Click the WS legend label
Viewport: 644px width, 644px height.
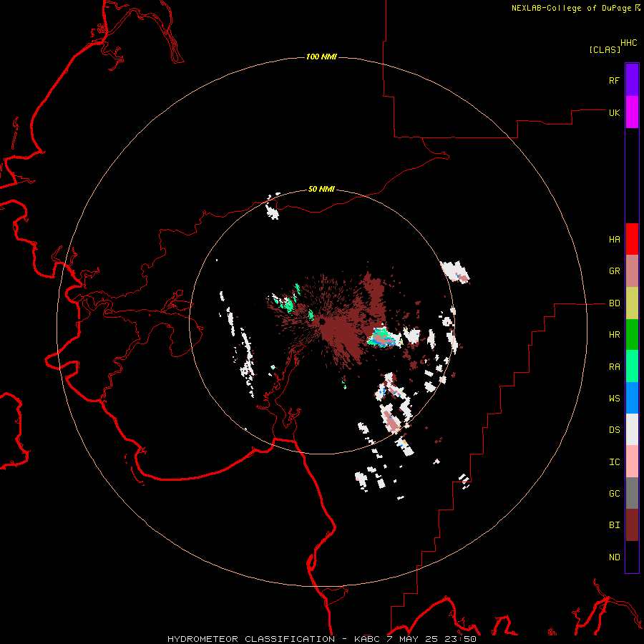tap(614, 399)
